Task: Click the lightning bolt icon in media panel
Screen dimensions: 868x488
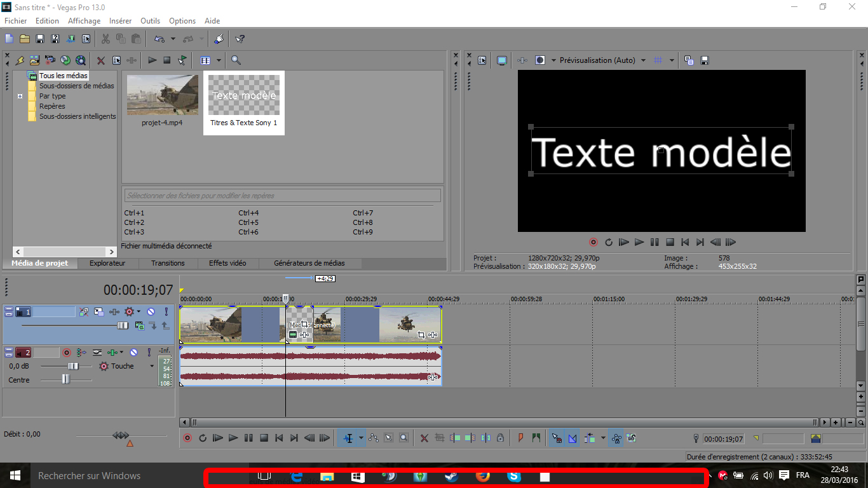Action: (20, 60)
